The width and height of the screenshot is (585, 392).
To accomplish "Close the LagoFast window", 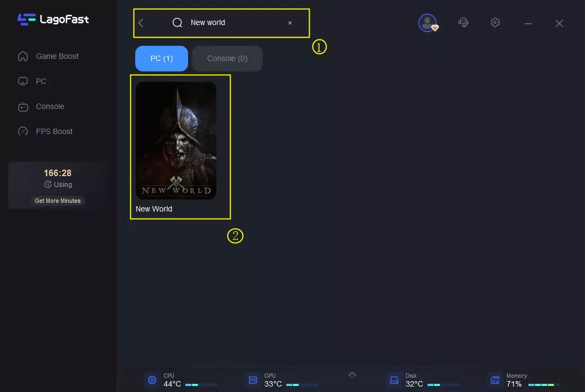I will point(559,23).
